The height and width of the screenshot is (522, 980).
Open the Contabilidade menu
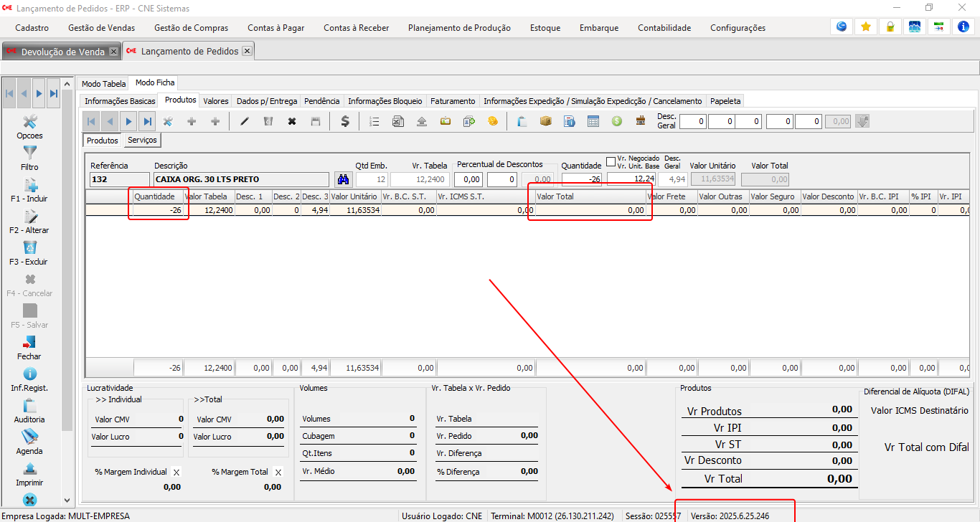(x=664, y=28)
